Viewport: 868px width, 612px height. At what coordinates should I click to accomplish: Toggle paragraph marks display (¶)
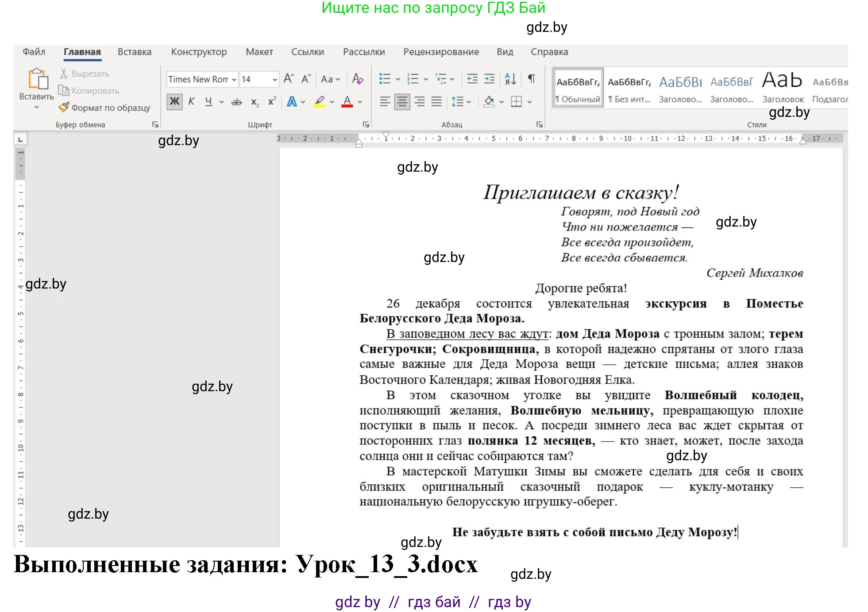[531, 79]
